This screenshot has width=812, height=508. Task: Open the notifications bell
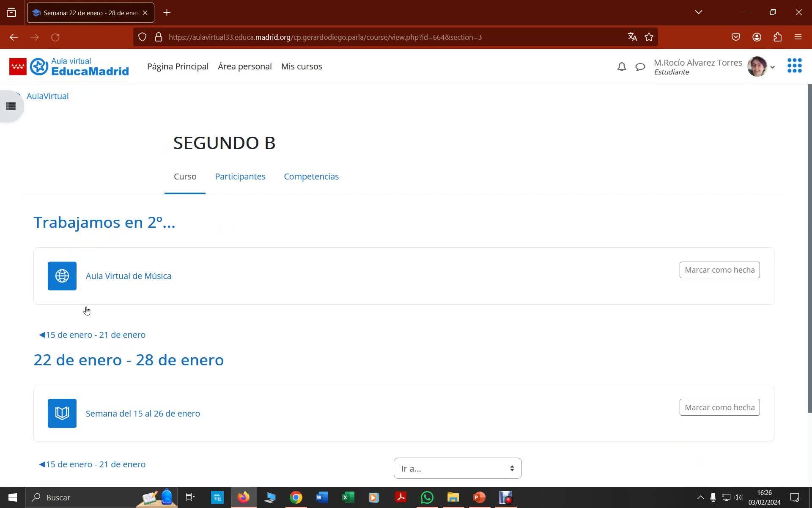pos(621,66)
